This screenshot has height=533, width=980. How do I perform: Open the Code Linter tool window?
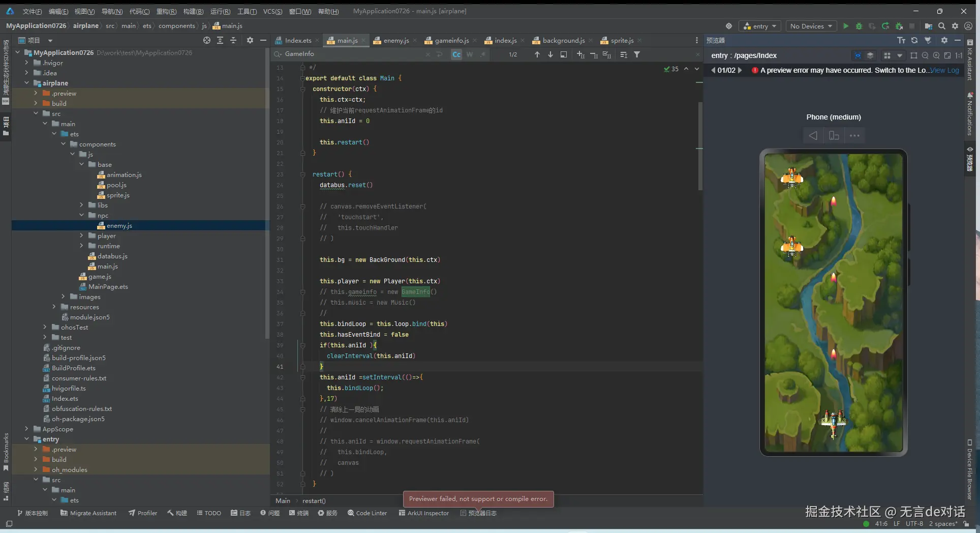pyautogui.click(x=367, y=513)
